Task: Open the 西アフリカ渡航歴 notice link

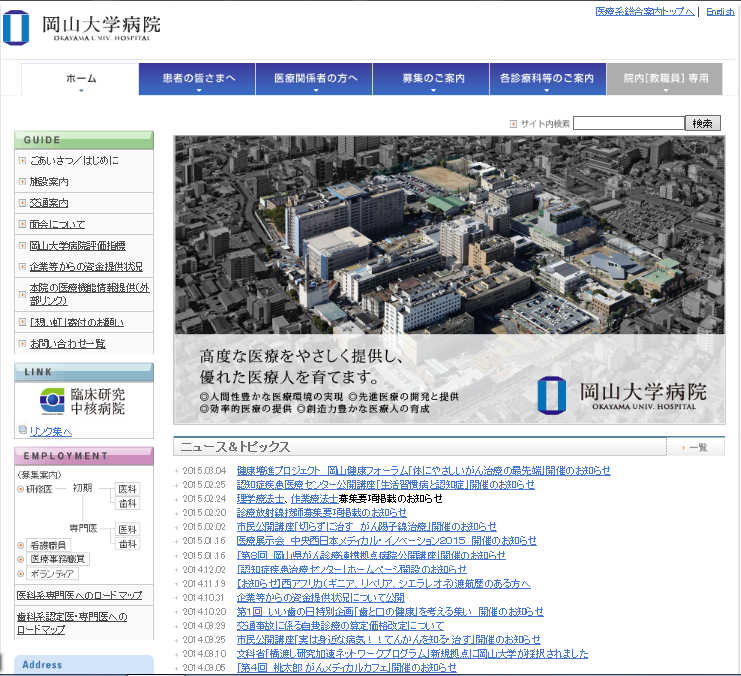Action: click(x=383, y=584)
